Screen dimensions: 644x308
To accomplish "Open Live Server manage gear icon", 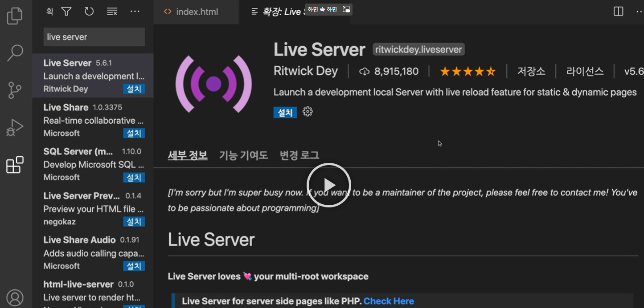I will [308, 112].
